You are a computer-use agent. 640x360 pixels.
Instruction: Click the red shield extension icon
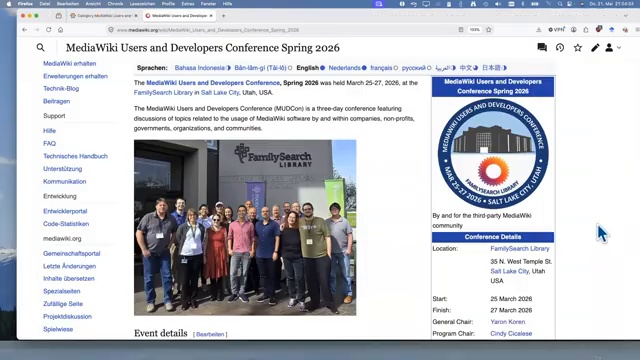pyautogui.click(x=599, y=29)
